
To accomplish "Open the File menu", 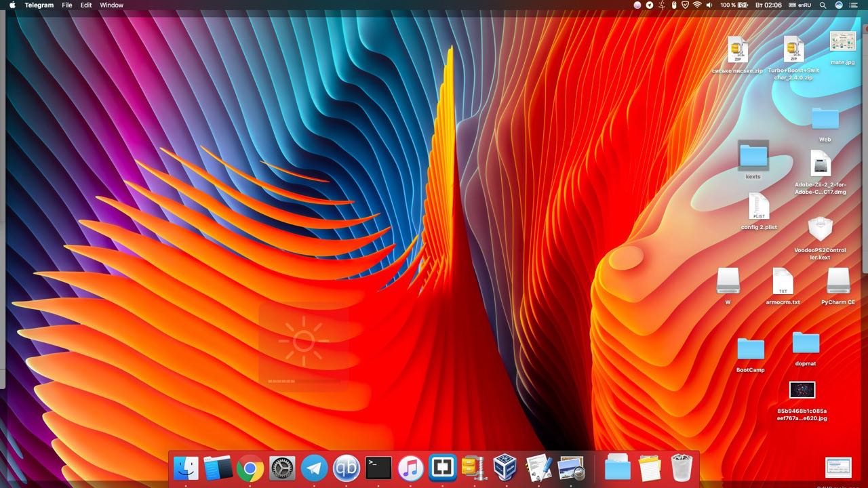I will pyautogui.click(x=66, y=5).
